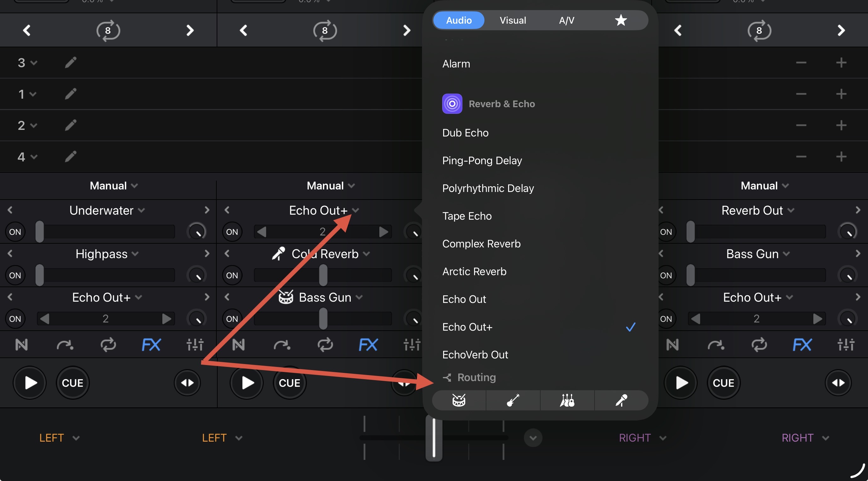The image size is (868, 481).
Task: Route effect to the drums stem icon
Action: (459, 401)
